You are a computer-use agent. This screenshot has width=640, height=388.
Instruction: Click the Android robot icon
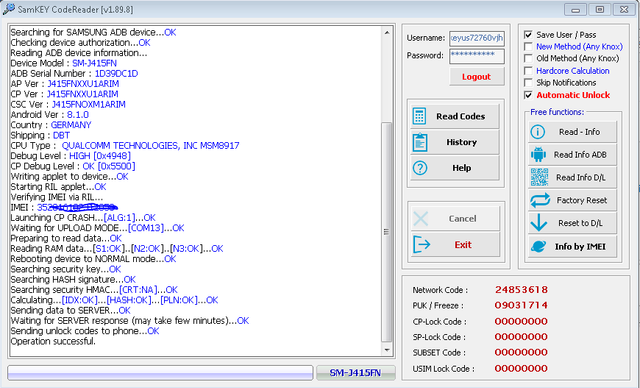coord(538,155)
